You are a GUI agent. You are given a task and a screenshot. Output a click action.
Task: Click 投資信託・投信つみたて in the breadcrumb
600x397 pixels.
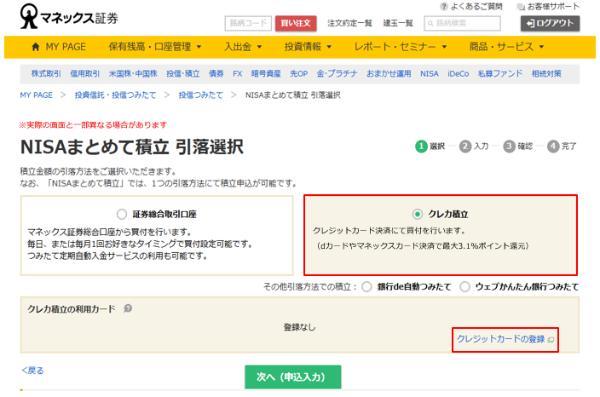click(116, 95)
